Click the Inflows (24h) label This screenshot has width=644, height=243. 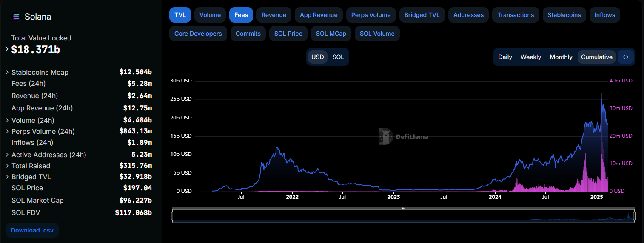tap(32, 142)
